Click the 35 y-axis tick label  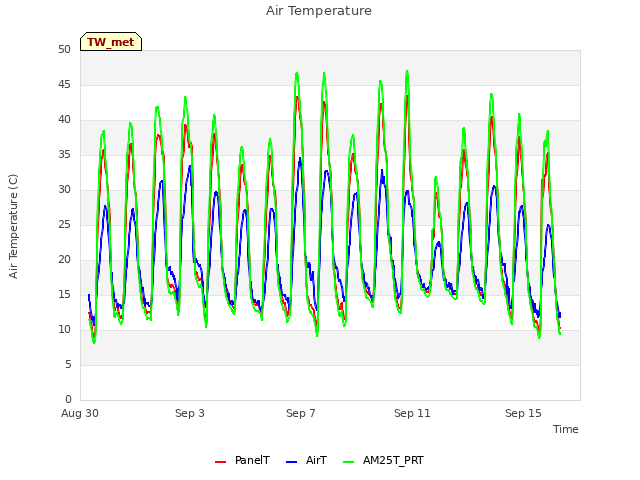64,155
